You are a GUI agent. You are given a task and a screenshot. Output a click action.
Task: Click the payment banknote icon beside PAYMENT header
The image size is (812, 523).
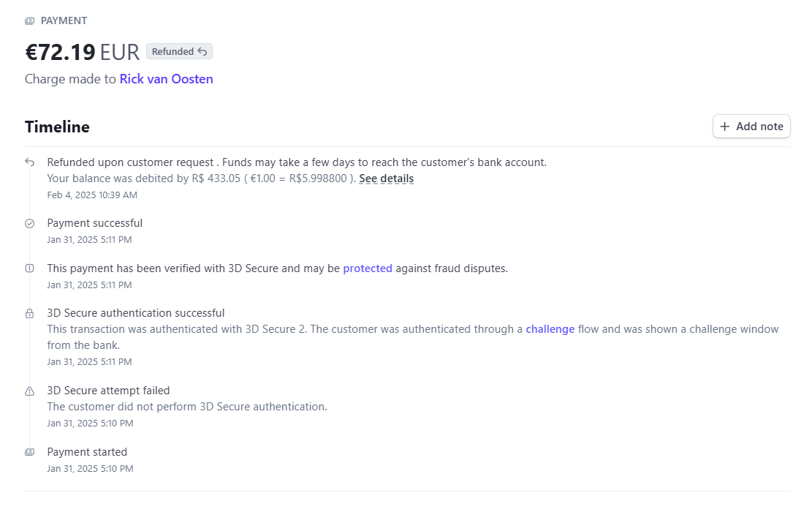pos(29,20)
